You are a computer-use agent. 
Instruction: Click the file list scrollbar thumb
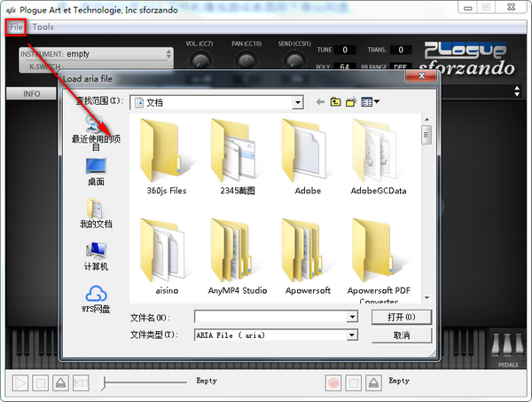tap(426, 135)
